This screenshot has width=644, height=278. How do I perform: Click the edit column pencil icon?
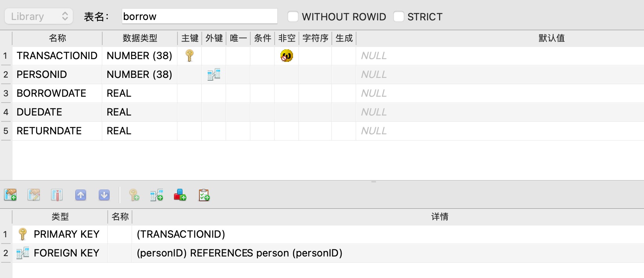click(34, 195)
